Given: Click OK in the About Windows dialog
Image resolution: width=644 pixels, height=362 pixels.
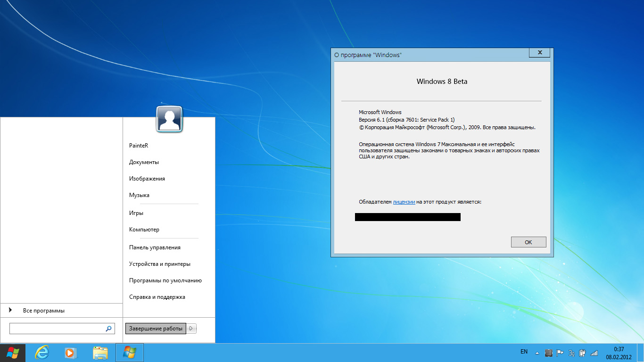Looking at the screenshot, I should [528, 242].
